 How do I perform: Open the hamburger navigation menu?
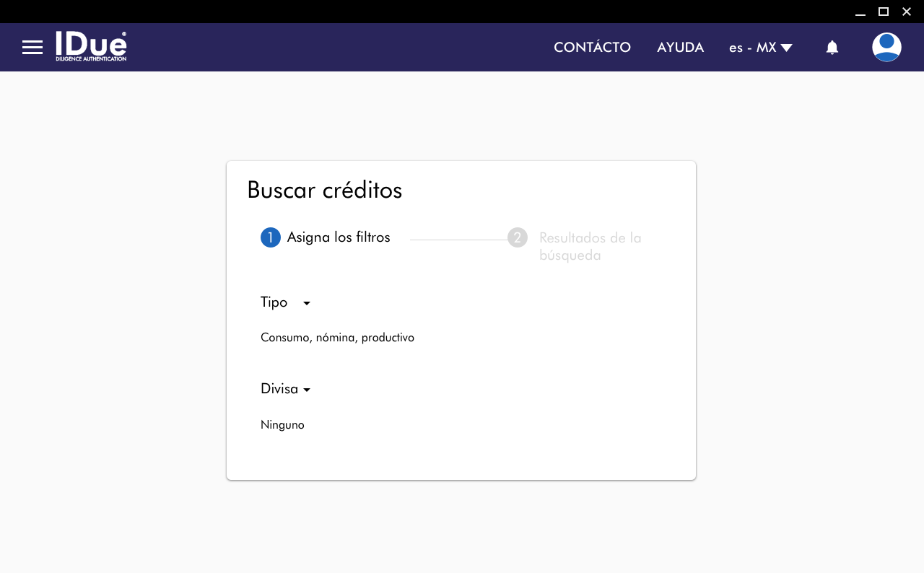pos(32,48)
